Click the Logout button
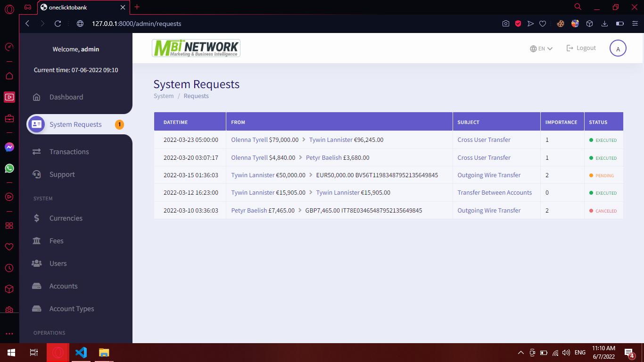The height and width of the screenshot is (362, 644). click(581, 48)
